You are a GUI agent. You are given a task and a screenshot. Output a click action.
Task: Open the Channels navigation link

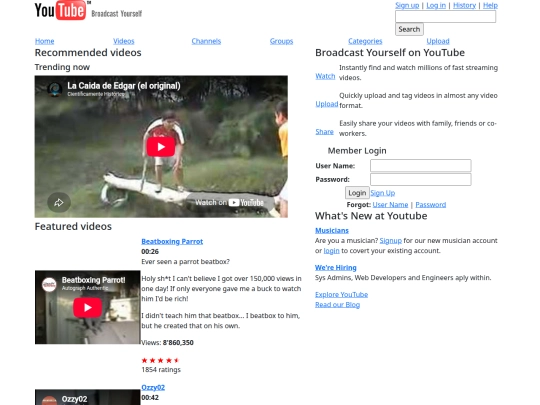(x=206, y=41)
